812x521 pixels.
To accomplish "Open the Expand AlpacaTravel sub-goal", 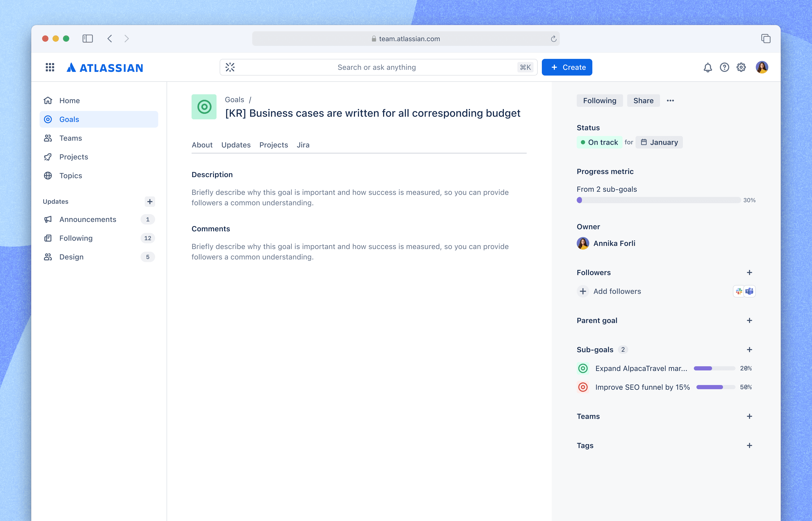I will 641,368.
